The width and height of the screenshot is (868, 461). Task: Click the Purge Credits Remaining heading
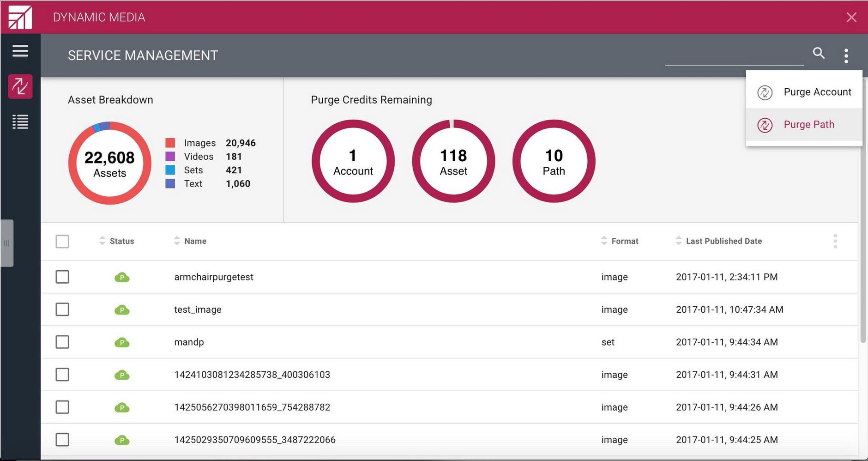click(371, 100)
